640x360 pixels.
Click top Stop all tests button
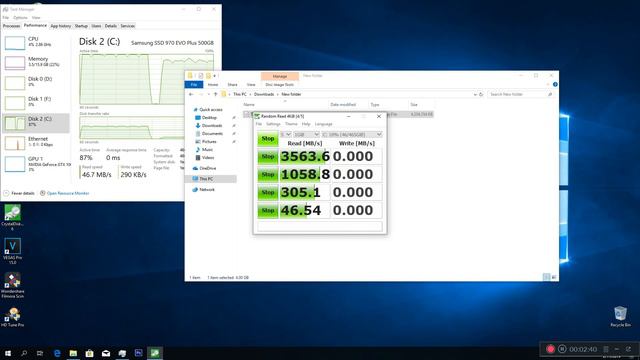[x=268, y=139]
